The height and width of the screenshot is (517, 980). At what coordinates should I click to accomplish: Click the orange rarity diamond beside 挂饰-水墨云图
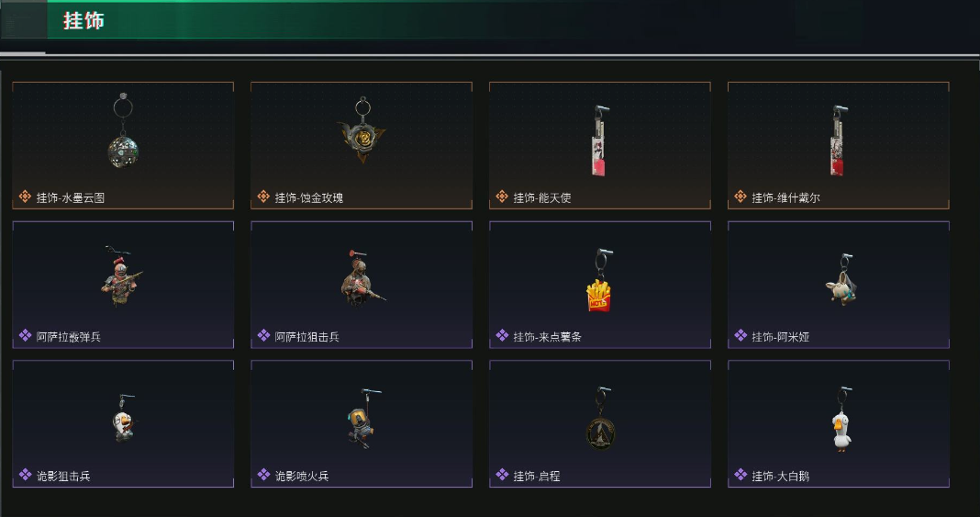[25, 197]
